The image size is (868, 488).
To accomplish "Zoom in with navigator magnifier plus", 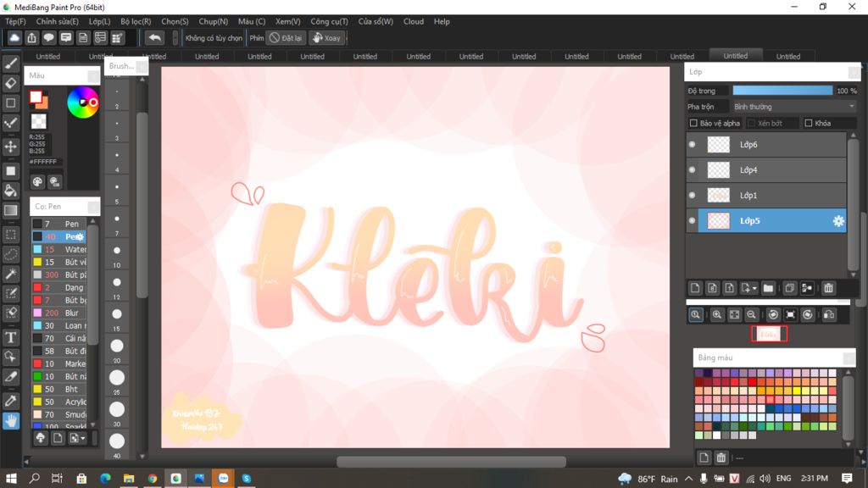I will click(717, 315).
